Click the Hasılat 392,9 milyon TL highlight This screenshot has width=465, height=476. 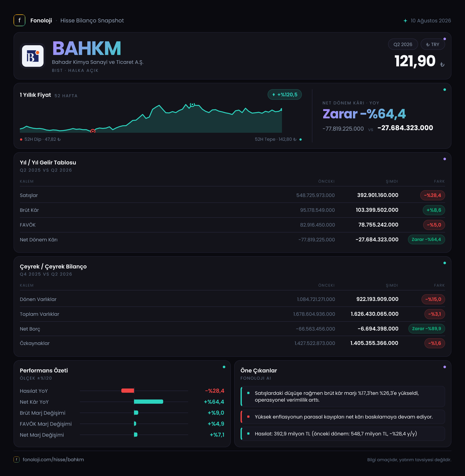[x=343, y=434]
